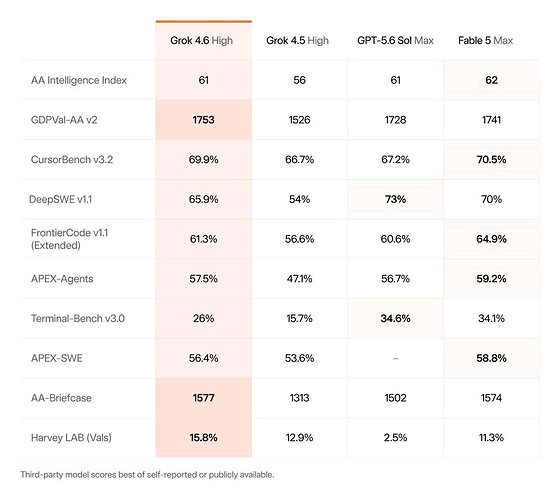Select the 15.8% Harvey LAB cell

[x=204, y=438]
